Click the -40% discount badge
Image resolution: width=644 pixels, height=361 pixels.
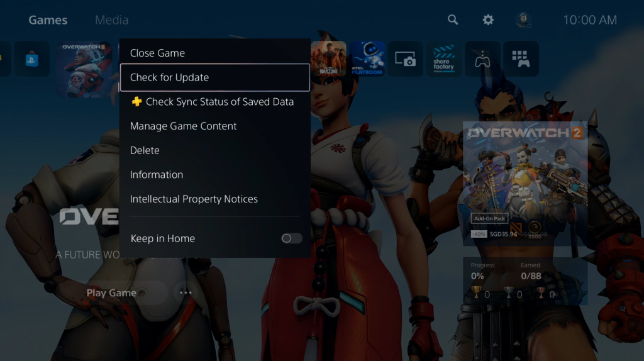point(479,234)
